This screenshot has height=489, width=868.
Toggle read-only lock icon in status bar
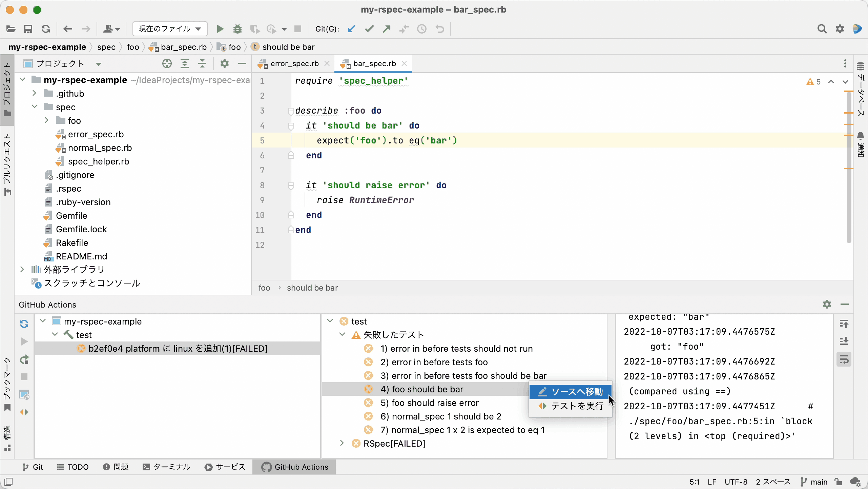pyautogui.click(x=838, y=482)
